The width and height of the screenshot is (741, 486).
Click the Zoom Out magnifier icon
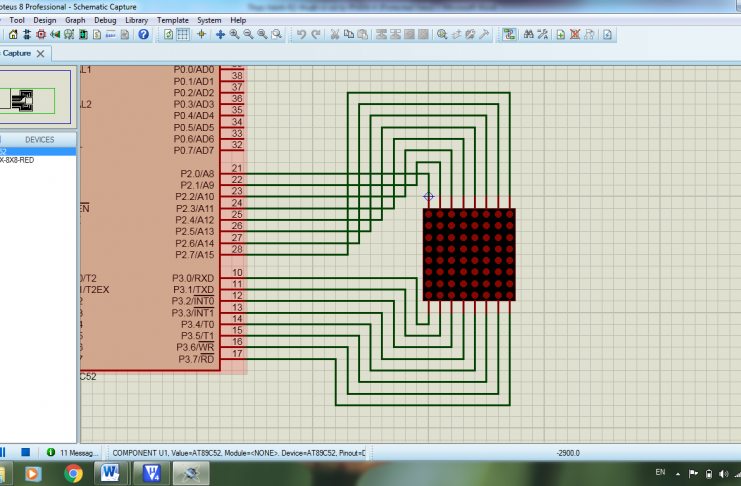point(248,35)
